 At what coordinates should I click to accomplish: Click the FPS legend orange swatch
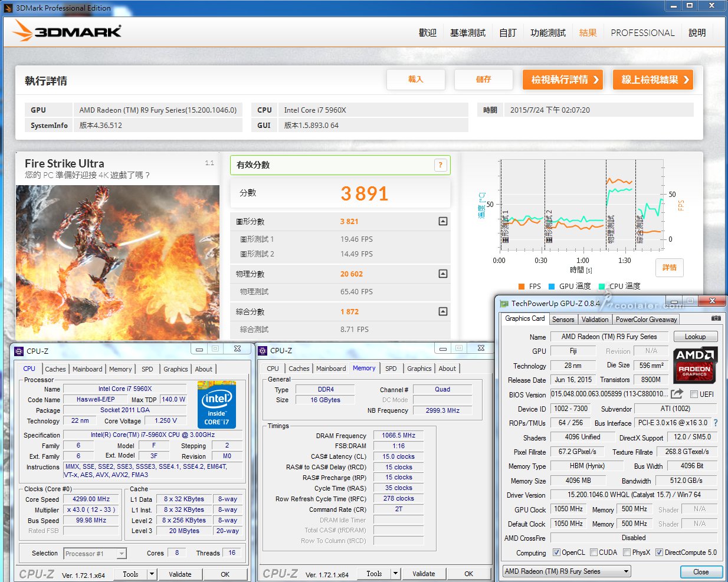522,287
